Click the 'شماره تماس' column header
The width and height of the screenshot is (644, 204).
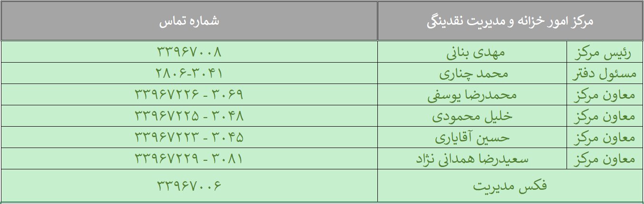click(x=189, y=22)
